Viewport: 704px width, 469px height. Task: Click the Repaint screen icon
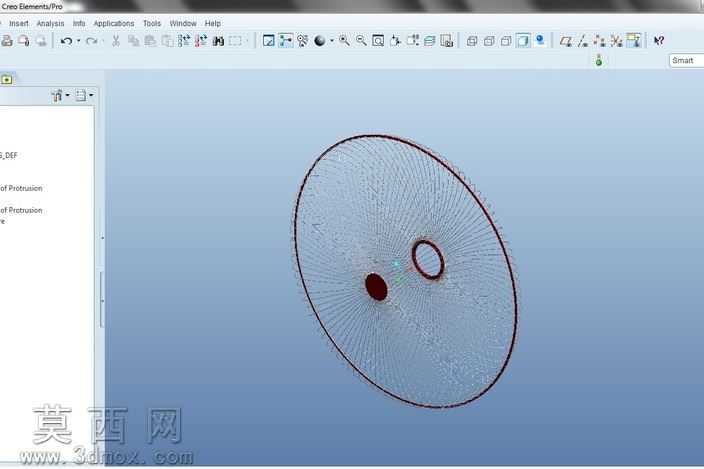[x=268, y=41]
